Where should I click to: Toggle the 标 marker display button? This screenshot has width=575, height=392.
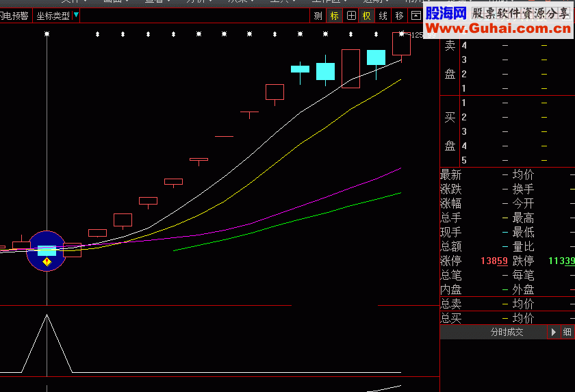click(334, 16)
